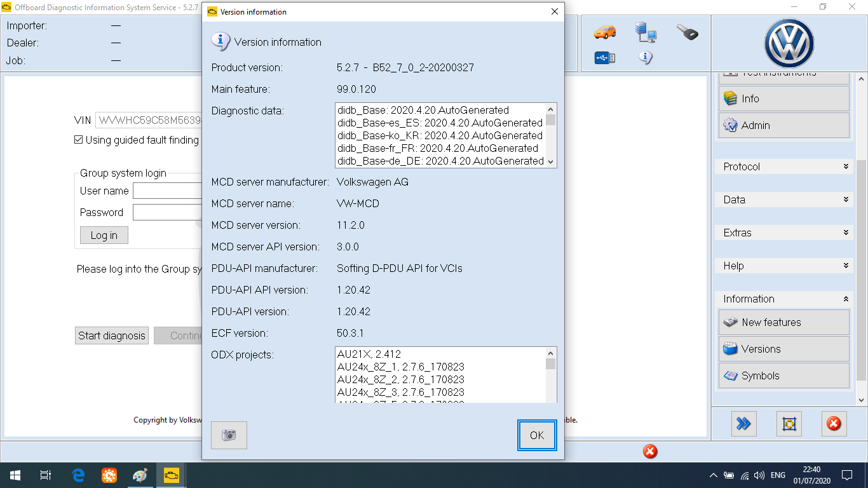Expand the Protocol section
Image resolution: width=868 pixels, height=488 pixels.
click(785, 166)
